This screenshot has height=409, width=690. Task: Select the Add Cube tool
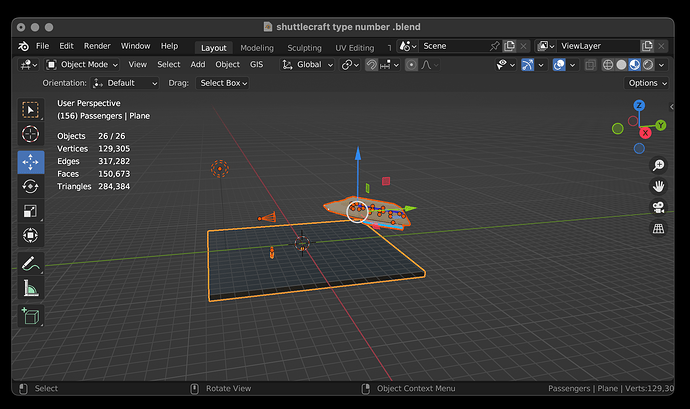pyautogui.click(x=30, y=316)
